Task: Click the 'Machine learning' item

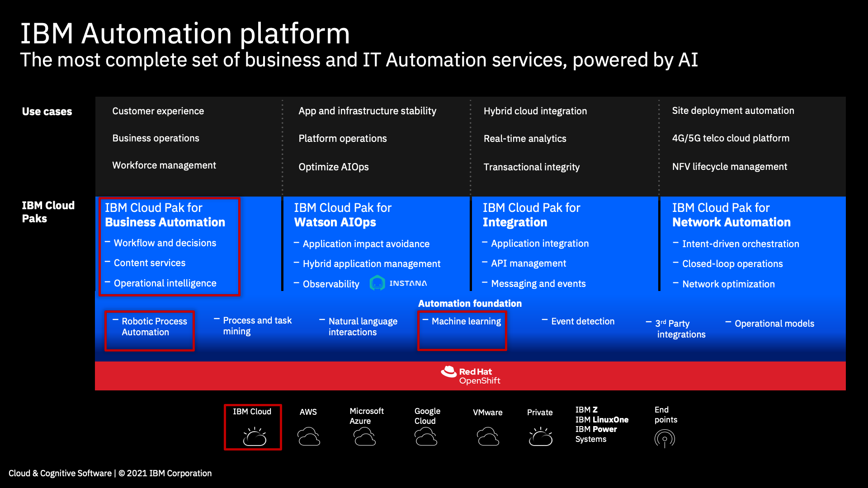Action: coord(466,321)
